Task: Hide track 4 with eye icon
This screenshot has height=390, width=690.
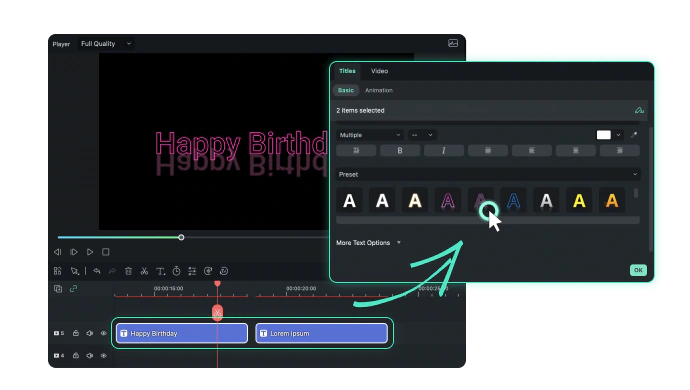Action: (x=104, y=355)
